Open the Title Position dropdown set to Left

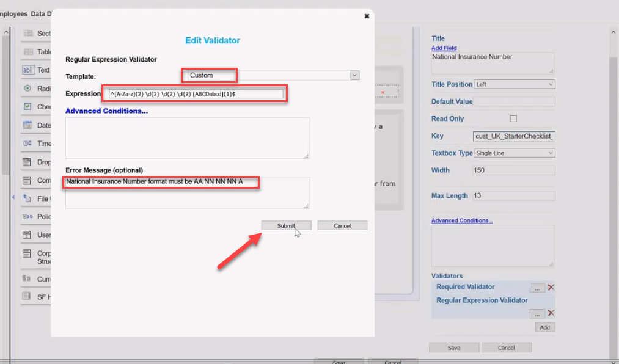(515, 84)
